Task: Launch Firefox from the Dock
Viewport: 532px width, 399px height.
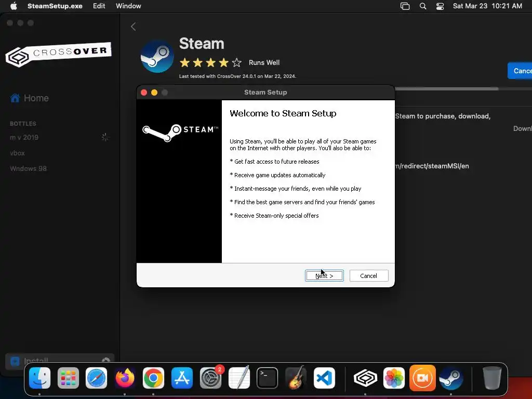Action: pos(125,378)
